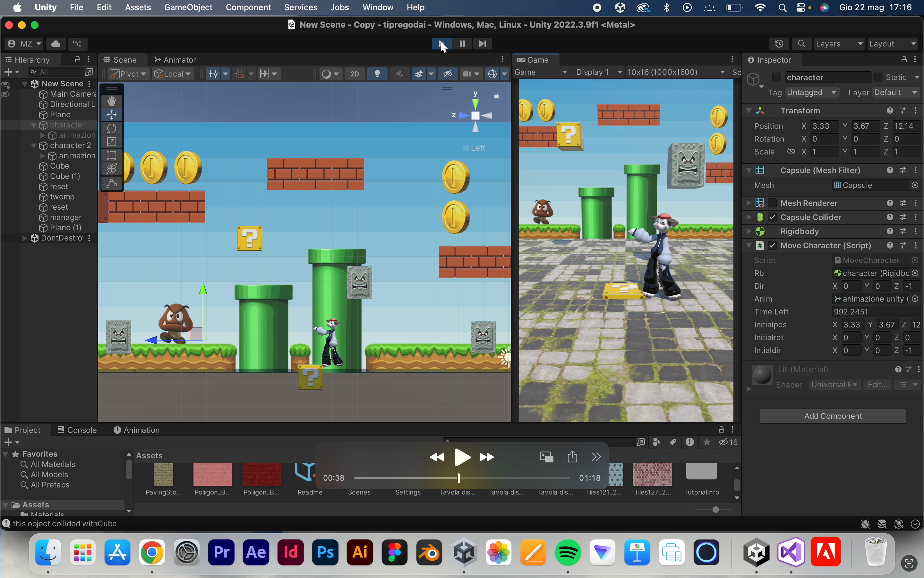Viewport: 924px width, 578px height.
Task: Expand the DontDestroy scene in Hierarchy
Action: [x=25, y=238]
